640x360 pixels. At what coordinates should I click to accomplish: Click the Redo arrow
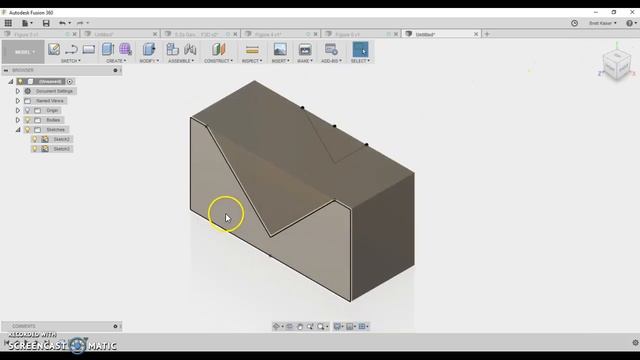(80, 23)
